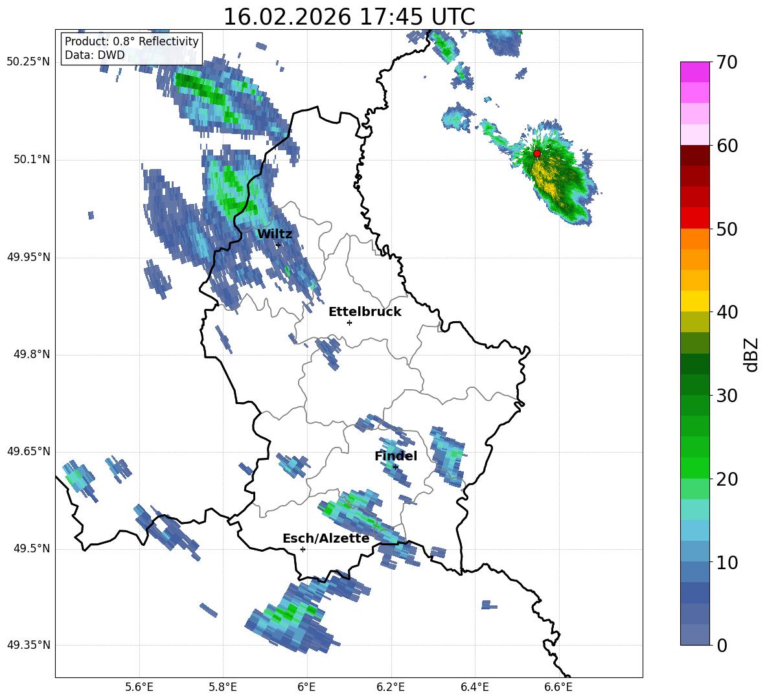Click the 6.6°E longitude label
This screenshot has width=767, height=700.
558,687
